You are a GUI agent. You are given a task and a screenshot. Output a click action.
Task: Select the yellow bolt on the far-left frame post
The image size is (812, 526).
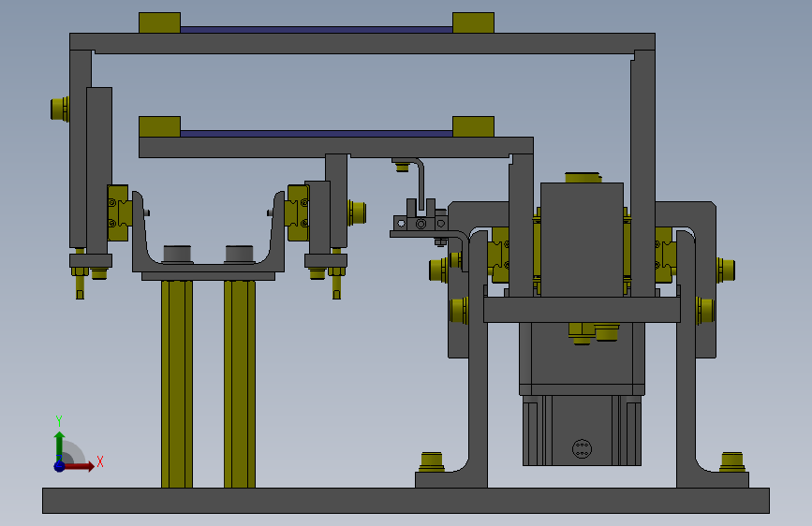tap(60, 109)
